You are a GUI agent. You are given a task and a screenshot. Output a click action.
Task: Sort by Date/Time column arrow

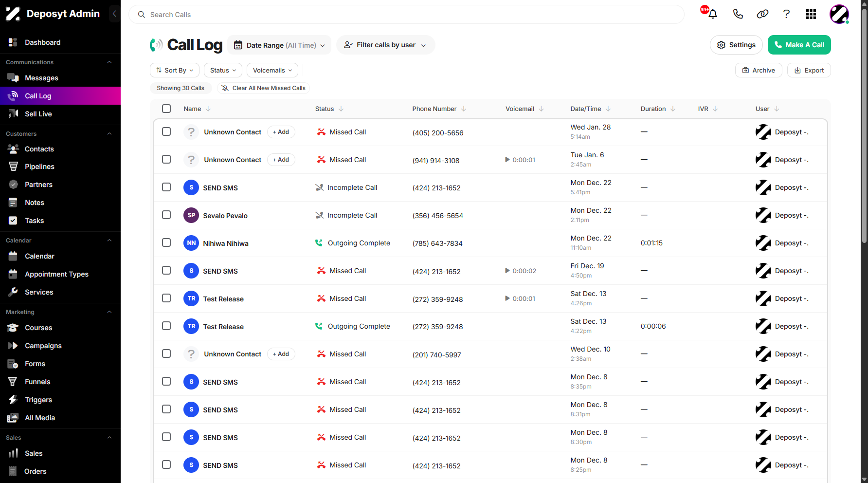point(608,109)
